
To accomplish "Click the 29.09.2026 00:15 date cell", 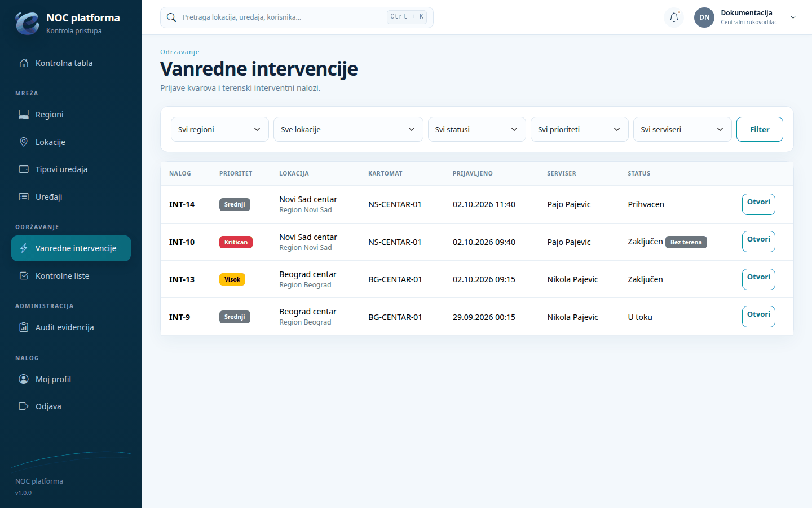I will 484,317.
